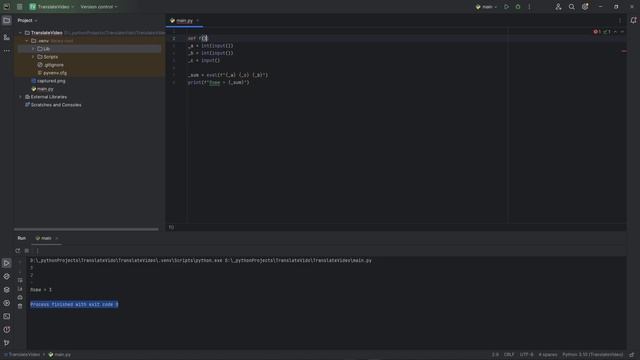Collapse the .venv folder node
The height and width of the screenshot is (360, 640).
27,41
